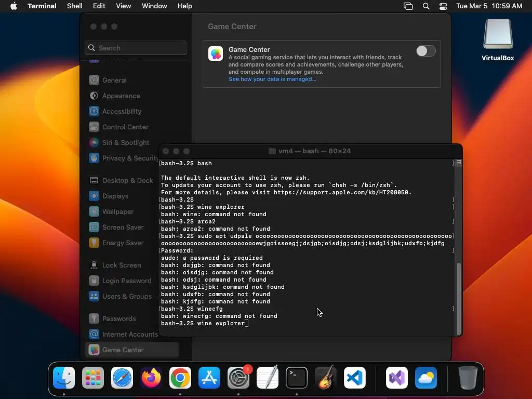Select Wallpaper in Settings sidebar
Image resolution: width=532 pixels, height=399 pixels.
click(122, 212)
